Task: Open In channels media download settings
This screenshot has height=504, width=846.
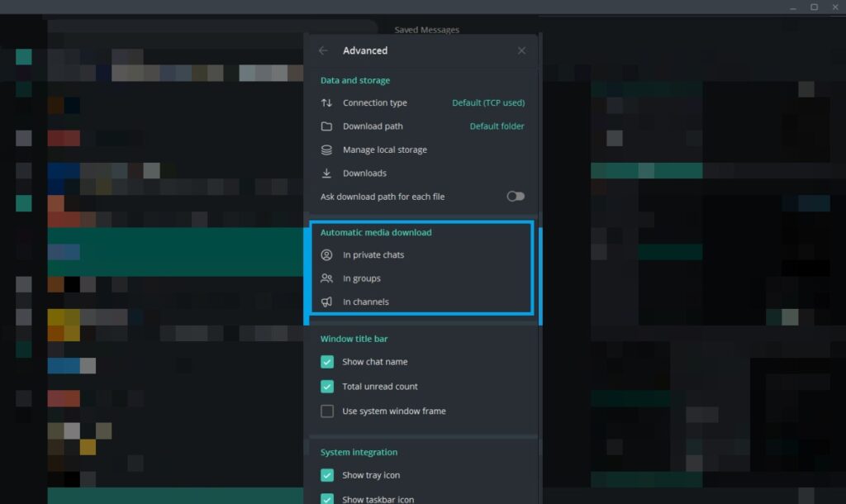Action: pos(366,302)
